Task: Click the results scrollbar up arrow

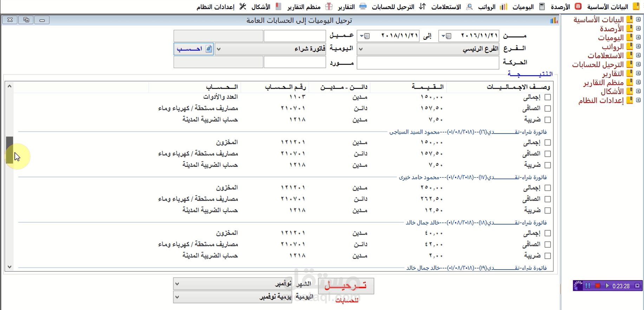Action: 9,86
